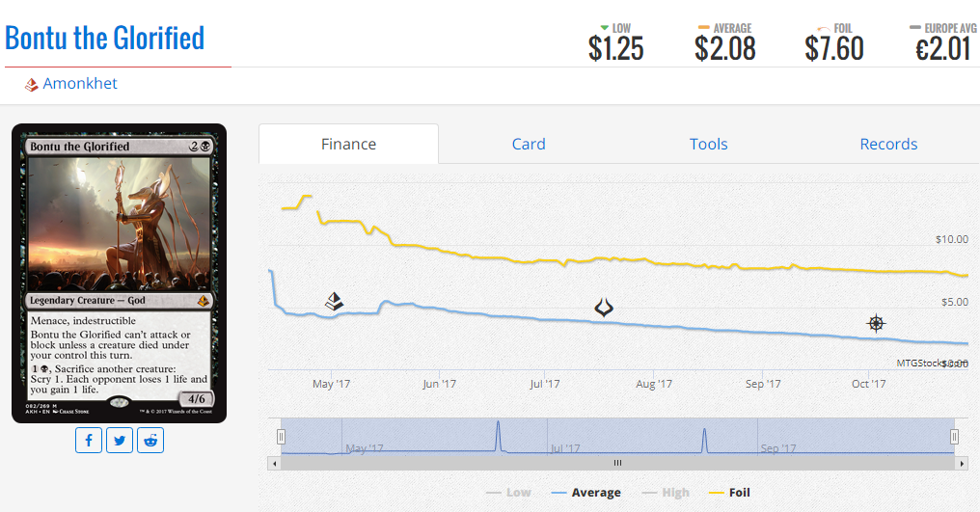
Task: Click the Bontu the Glorified card image
Action: pos(120,273)
